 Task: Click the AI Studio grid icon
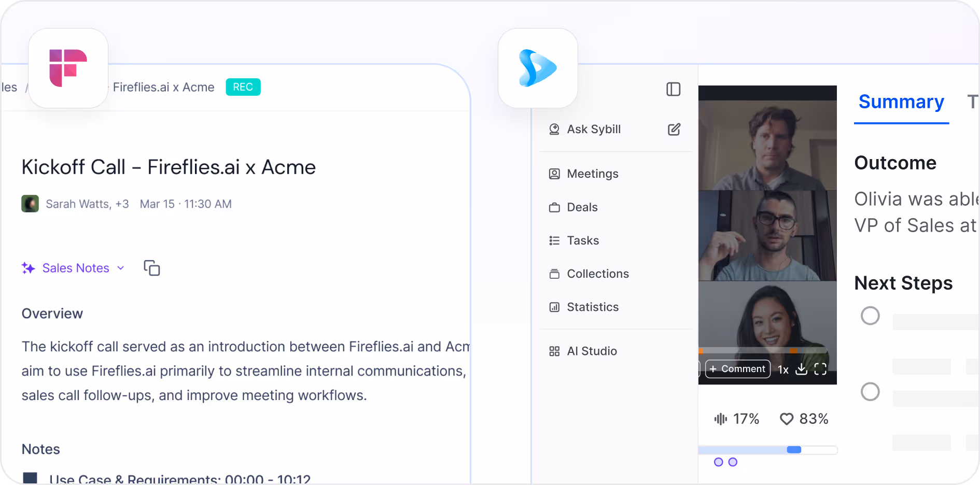[554, 351]
